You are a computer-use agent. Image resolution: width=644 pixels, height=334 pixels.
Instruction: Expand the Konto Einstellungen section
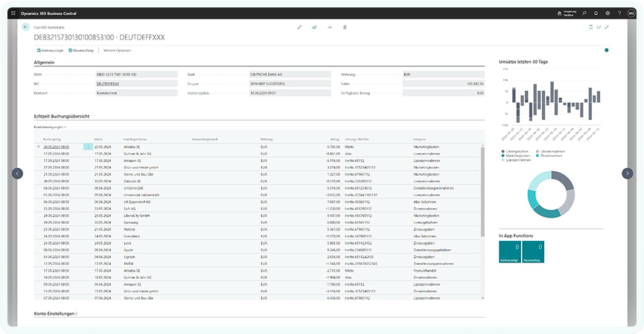point(55,313)
